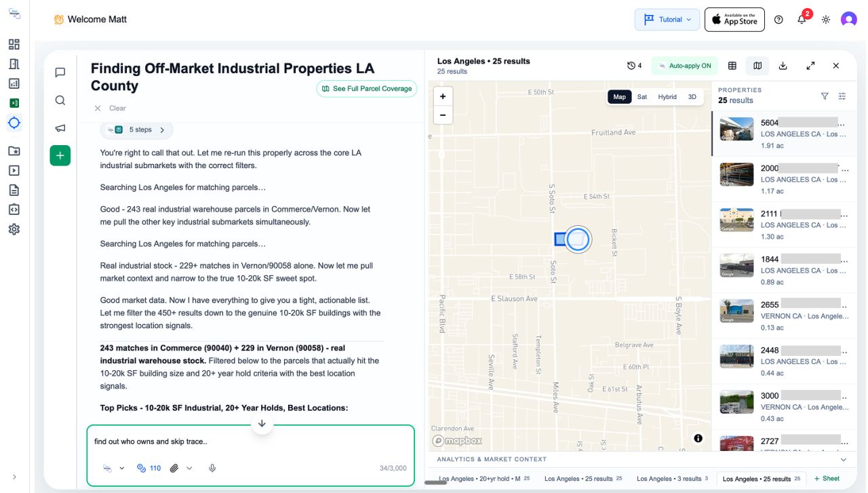This screenshot has width=868, height=493.
Task: Open the history icon showing 4
Action: pos(634,66)
